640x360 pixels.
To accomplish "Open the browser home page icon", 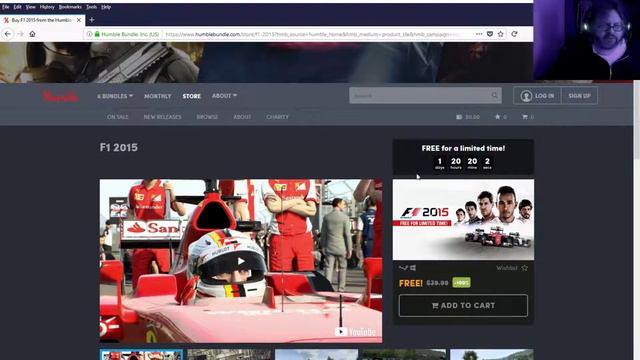I will click(x=32, y=34).
